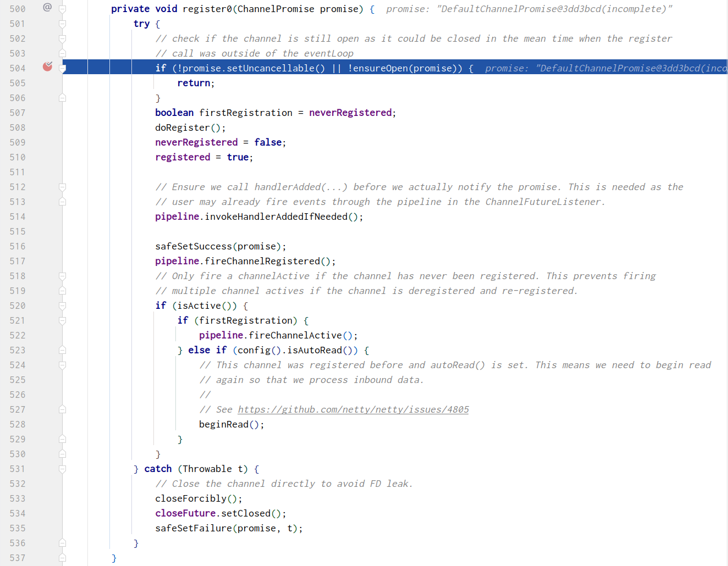Click line number 500 in gutter
Viewport: 728px width, 566px height.
point(18,9)
